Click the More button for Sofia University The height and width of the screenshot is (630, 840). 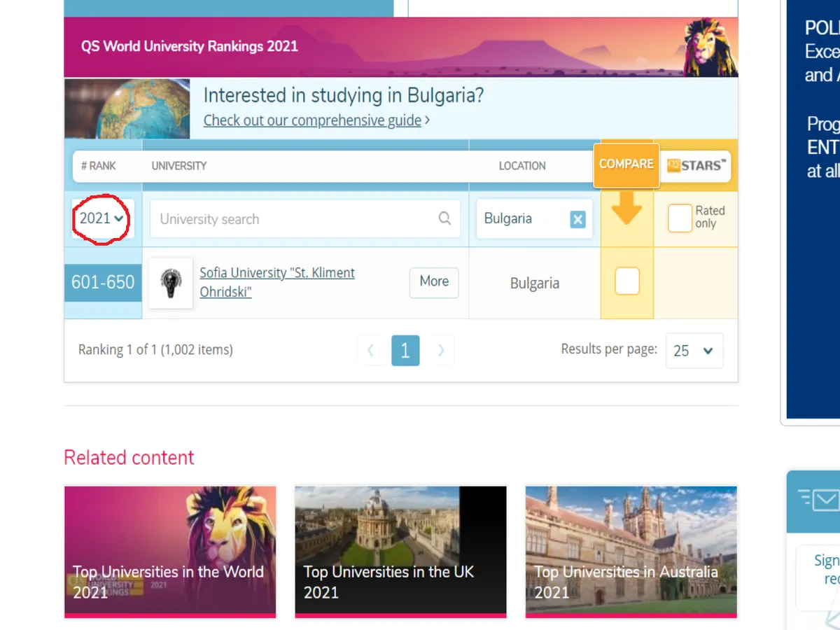point(434,282)
